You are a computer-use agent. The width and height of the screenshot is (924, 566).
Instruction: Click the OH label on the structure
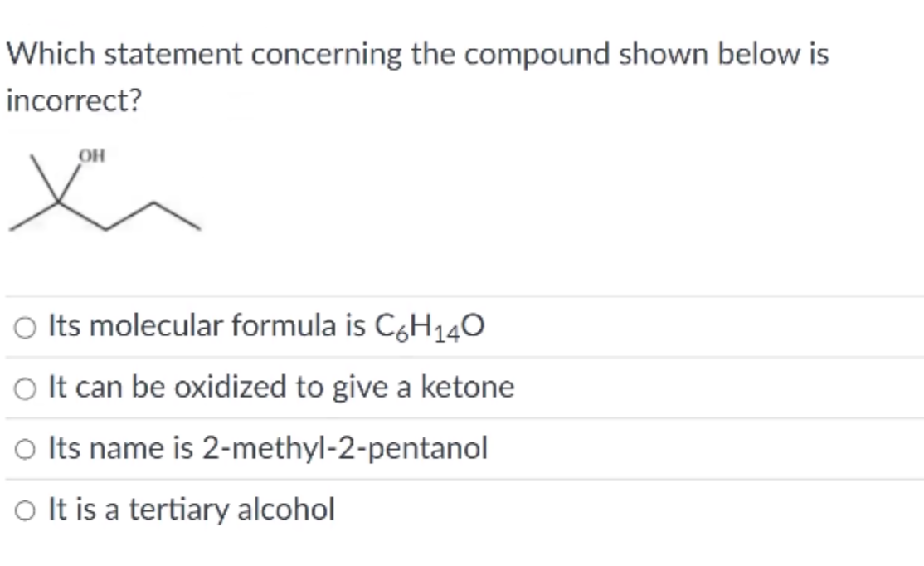tap(90, 154)
